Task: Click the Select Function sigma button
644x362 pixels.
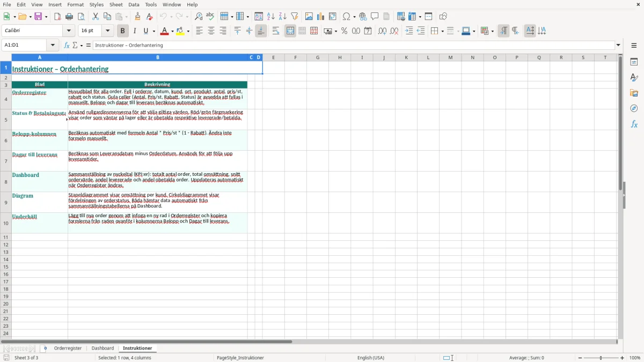Action: (x=76, y=46)
